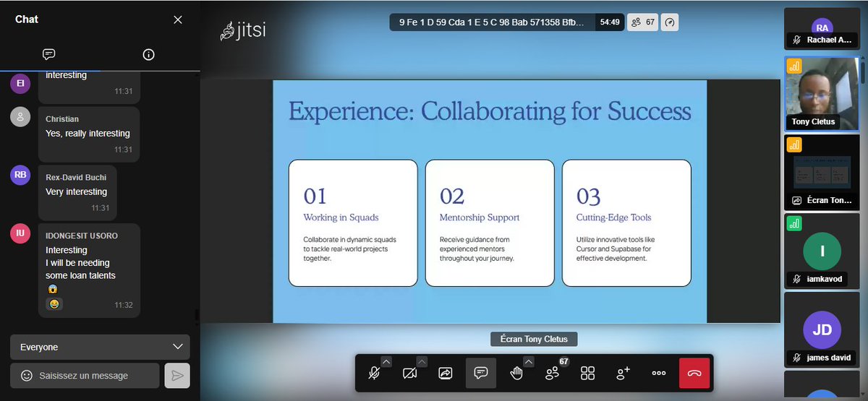868x401 pixels.
Task: Click 'I will be needing some loan talents' message
Action: click(80, 270)
